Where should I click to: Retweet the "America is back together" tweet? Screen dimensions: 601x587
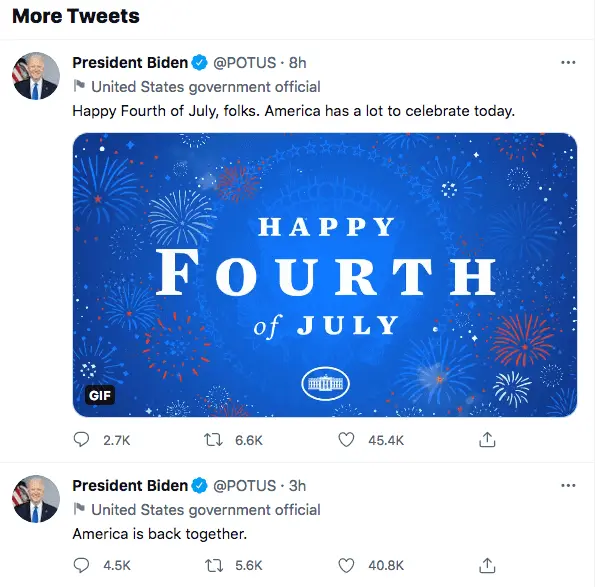click(213, 565)
